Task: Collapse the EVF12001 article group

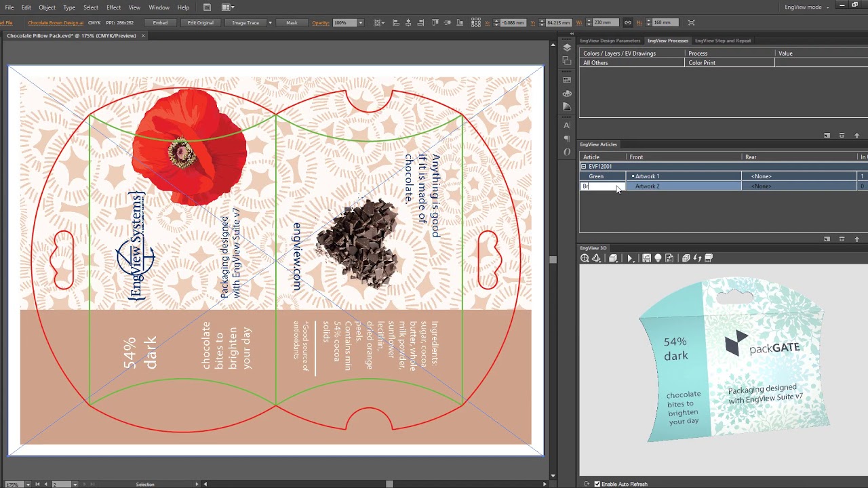Action: [583, 167]
